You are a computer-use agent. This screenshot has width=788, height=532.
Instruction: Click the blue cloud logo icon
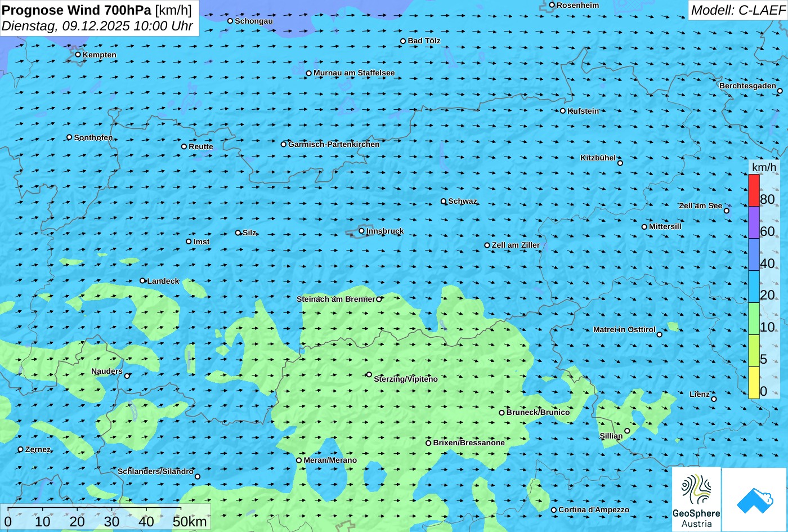tap(754, 499)
